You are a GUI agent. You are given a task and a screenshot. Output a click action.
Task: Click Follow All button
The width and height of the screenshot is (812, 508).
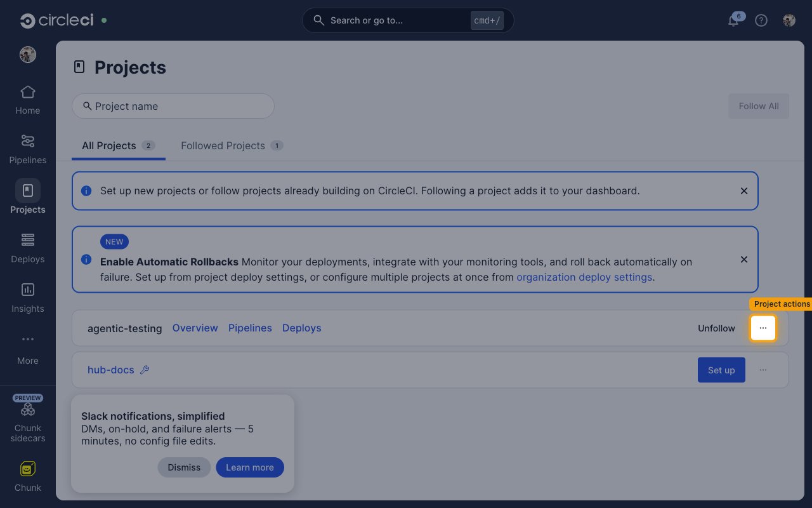(759, 106)
